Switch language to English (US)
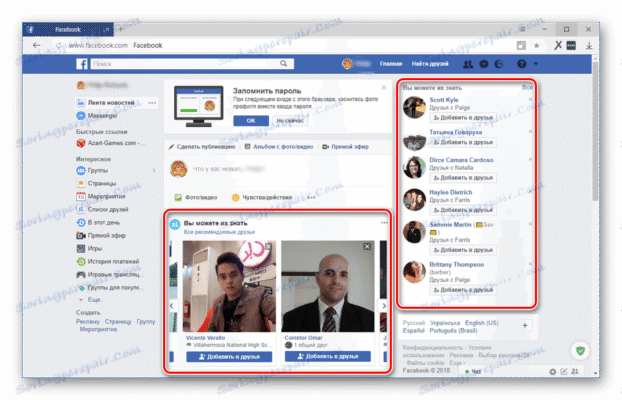The image size is (622, 400). tap(482, 323)
